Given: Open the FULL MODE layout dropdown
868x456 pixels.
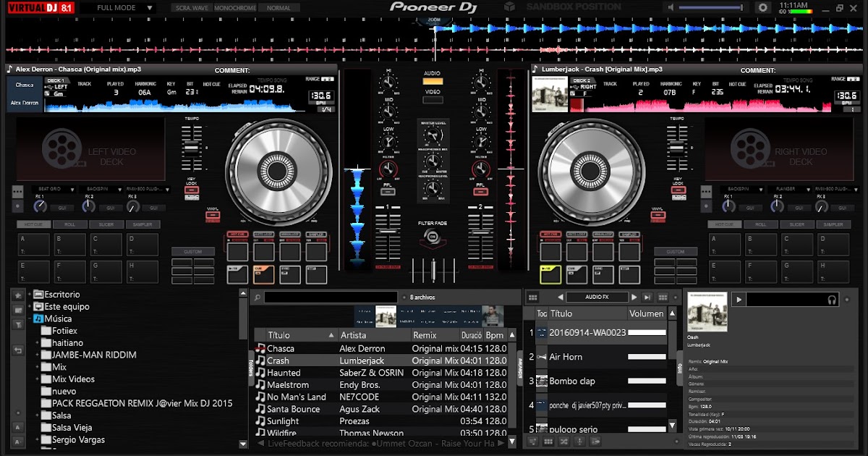Looking at the screenshot, I should pos(117,7).
